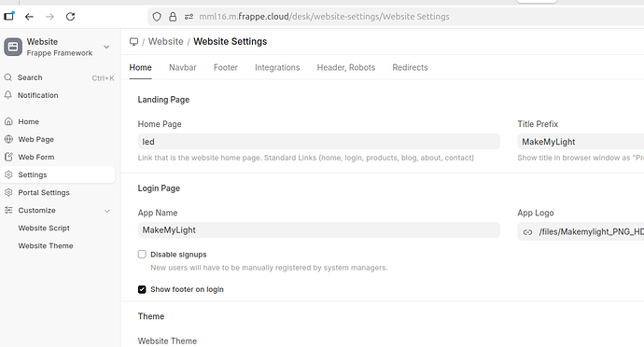Screen dimensions: 644x347
Task: Click the shield tracking protection icon
Action: tap(157, 17)
